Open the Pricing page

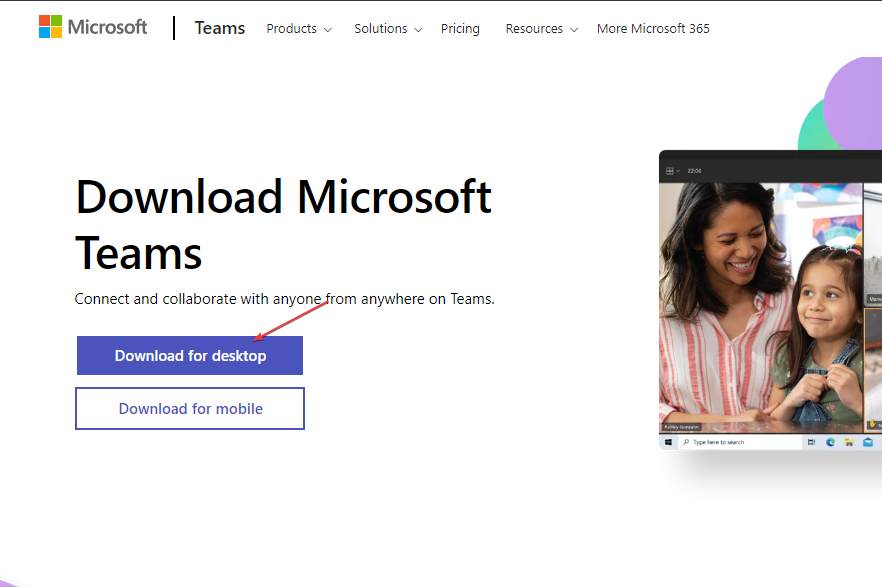(x=460, y=29)
